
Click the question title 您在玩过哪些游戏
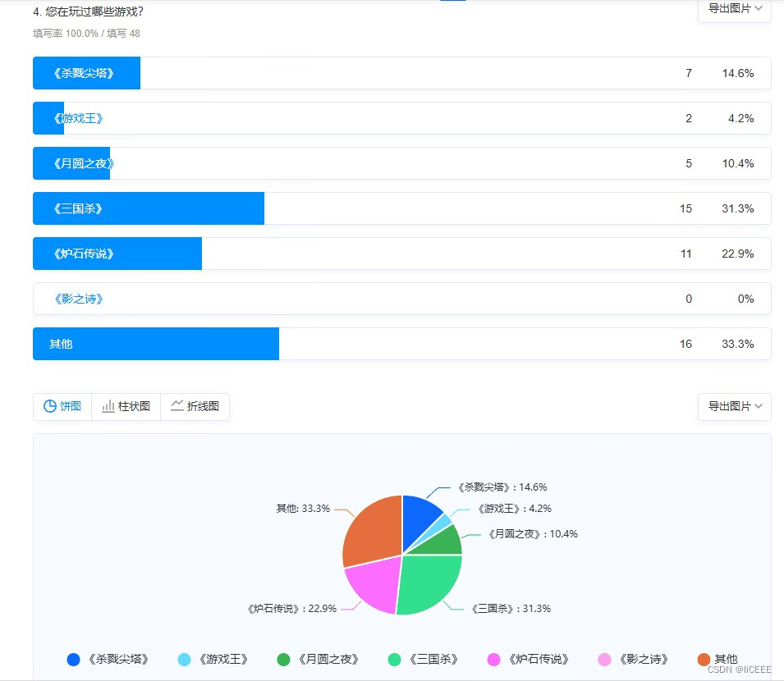[94, 11]
